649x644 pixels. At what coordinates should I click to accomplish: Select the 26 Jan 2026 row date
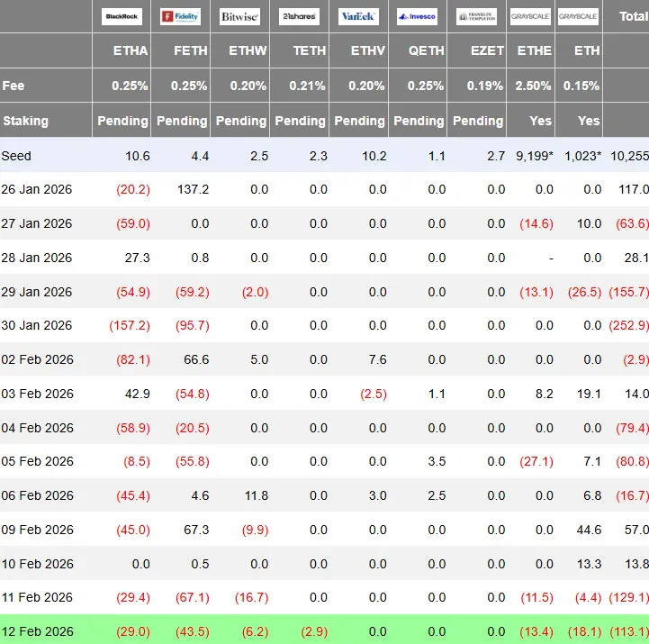pyautogui.click(x=38, y=189)
